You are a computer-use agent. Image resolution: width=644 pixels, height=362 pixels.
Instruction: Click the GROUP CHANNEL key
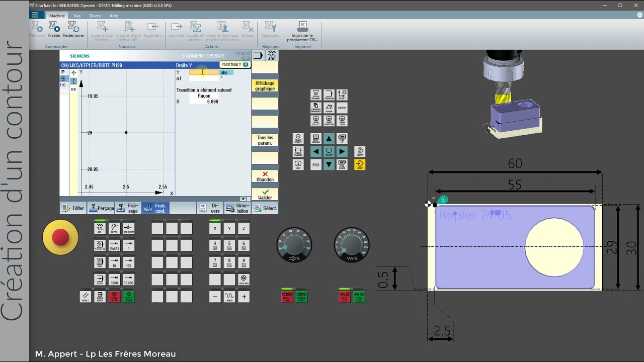tap(298, 151)
